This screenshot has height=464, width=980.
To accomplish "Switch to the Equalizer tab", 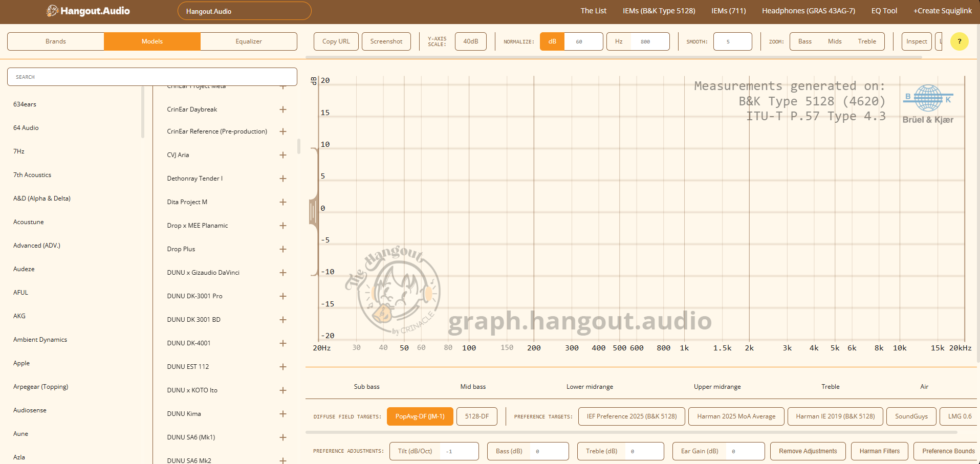I will pyautogui.click(x=249, y=41).
